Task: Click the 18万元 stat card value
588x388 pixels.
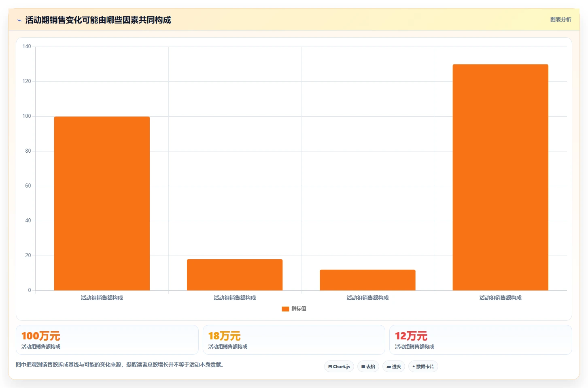Action: pos(225,336)
